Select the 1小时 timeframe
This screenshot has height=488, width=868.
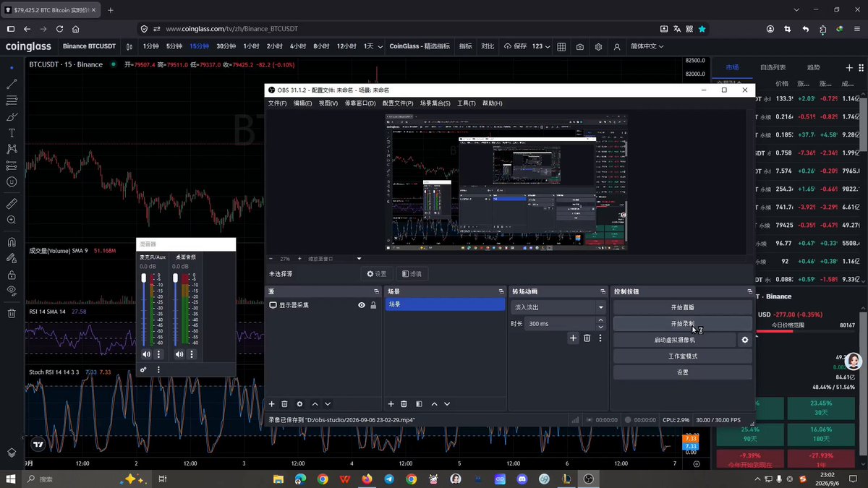(251, 46)
